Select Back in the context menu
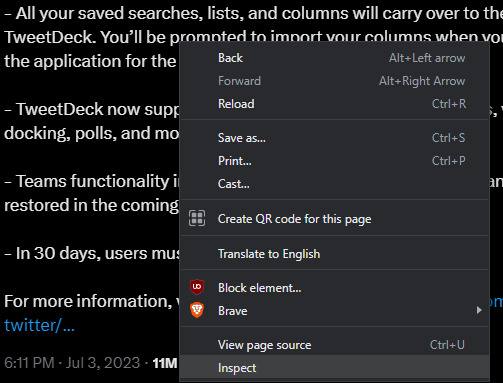 [334, 58]
